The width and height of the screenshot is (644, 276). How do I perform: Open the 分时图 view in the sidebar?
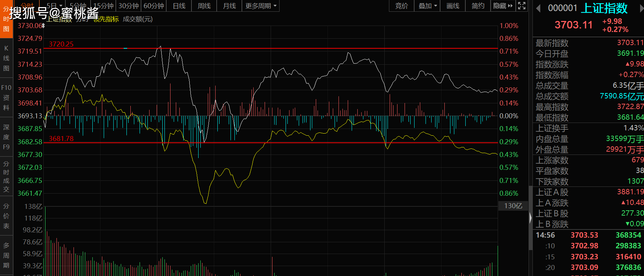[x=6, y=19]
